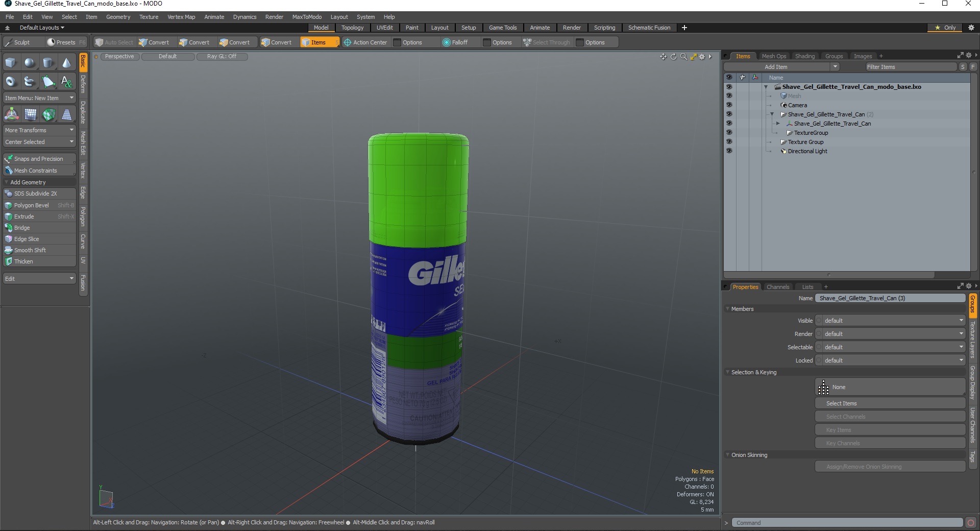Switch to the Topology layout tab
The width and height of the screenshot is (980, 531).
[352, 28]
